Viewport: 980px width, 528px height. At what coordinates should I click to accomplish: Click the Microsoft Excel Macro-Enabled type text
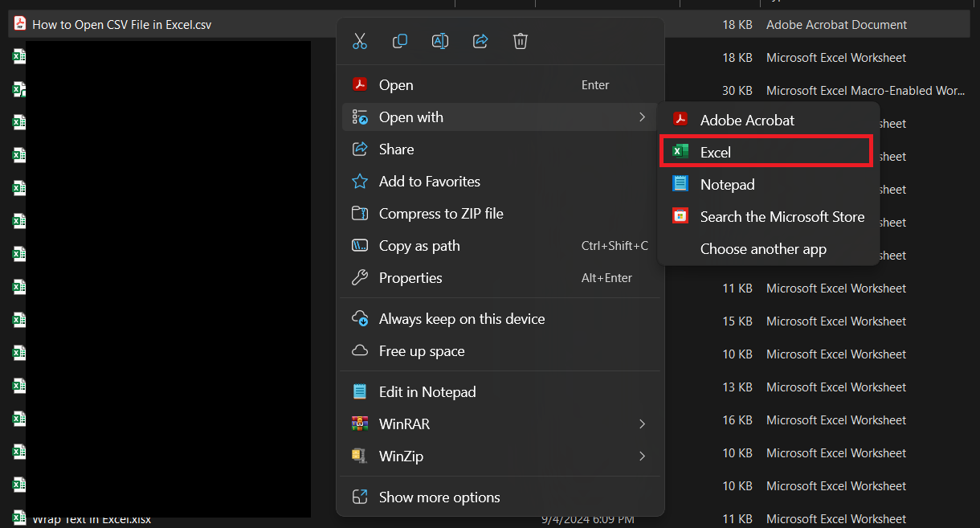tap(866, 91)
